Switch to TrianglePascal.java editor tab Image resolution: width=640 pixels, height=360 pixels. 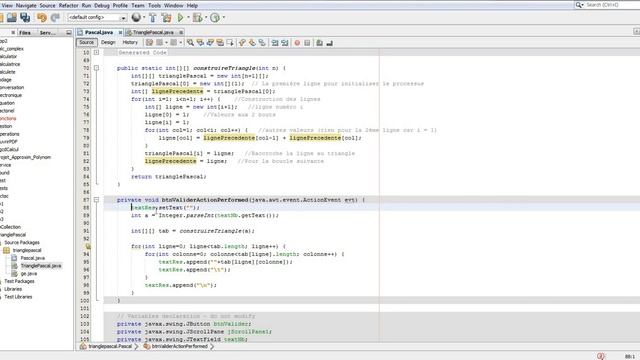pyautogui.click(x=153, y=32)
